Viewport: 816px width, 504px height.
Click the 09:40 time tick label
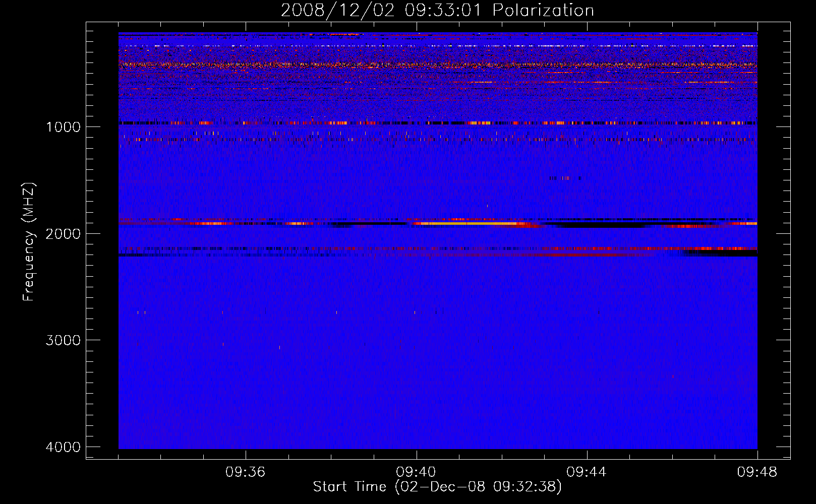pyautogui.click(x=416, y=472)
